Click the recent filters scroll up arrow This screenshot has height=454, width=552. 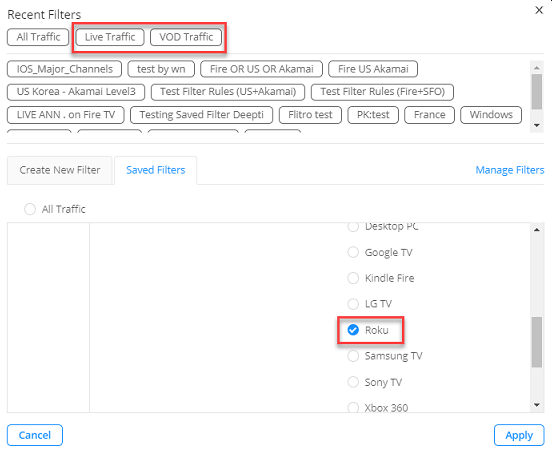pos(537,67)
